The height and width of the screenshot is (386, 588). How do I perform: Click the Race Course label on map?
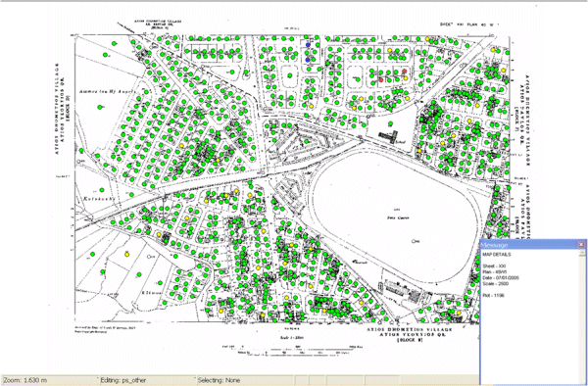pyautogui.click(x=393, y=217)
